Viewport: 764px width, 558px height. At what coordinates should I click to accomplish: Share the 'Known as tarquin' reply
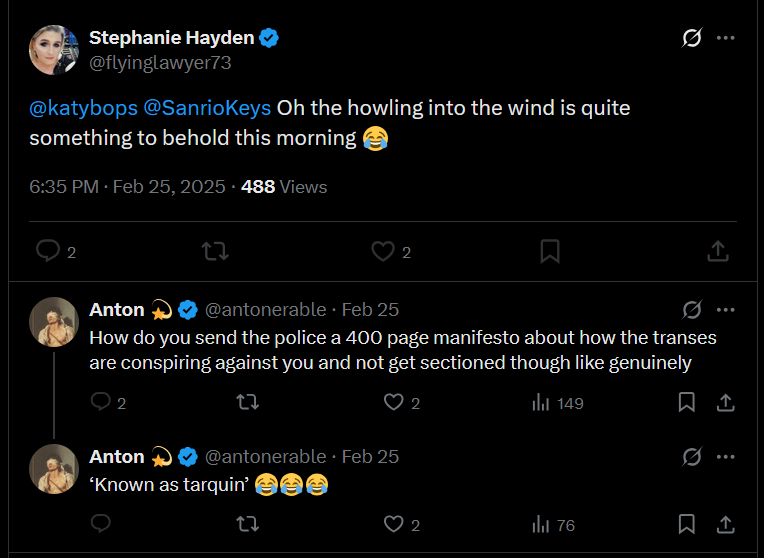click(x=726, y=524)
